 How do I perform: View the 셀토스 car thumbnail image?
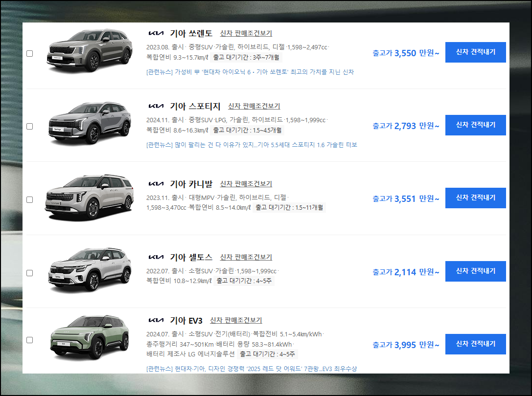click(90, 269)
